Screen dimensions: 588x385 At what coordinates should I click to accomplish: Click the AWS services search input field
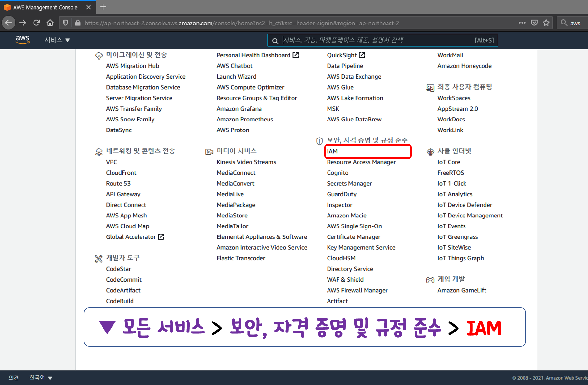[382, 40]
